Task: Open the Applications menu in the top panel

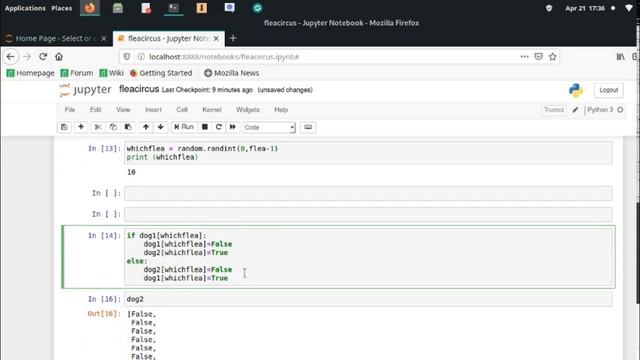Action: (25, 8)
